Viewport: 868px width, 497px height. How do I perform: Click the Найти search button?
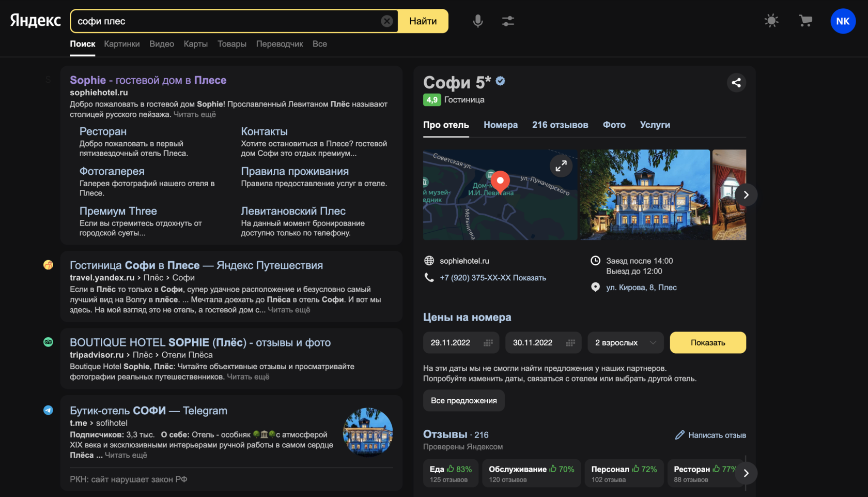tap(423, 21)
